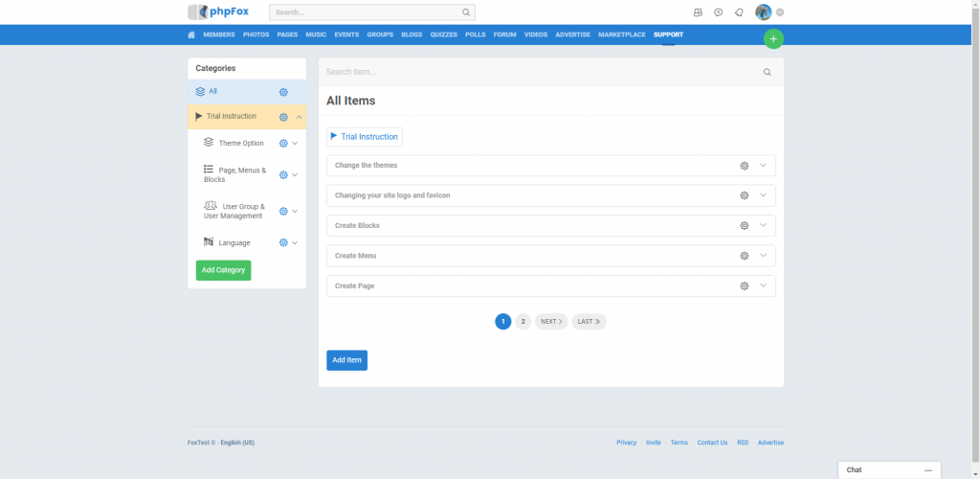Open Members menu
The width and height of the screenshot is (980, 479).
pyautogui.click(x=219, y=35)
